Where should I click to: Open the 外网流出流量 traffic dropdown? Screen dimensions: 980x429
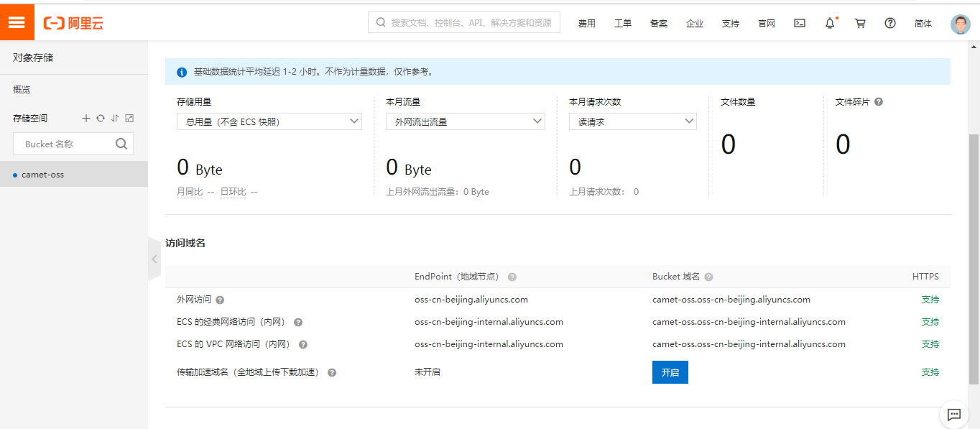tap(465, 121)
